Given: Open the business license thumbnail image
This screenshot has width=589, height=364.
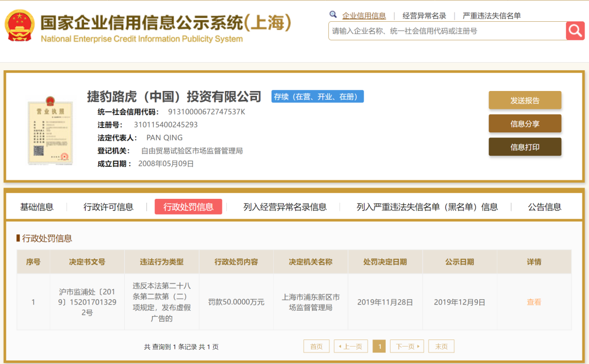Looking at the screenshot, I should tap(50, 131).
